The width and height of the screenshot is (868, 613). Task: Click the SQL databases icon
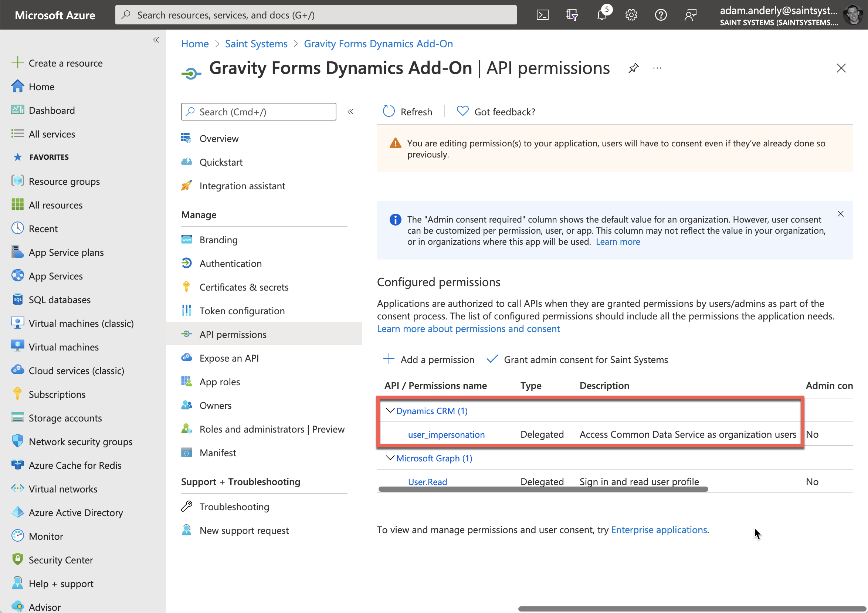tap(17, 299)
